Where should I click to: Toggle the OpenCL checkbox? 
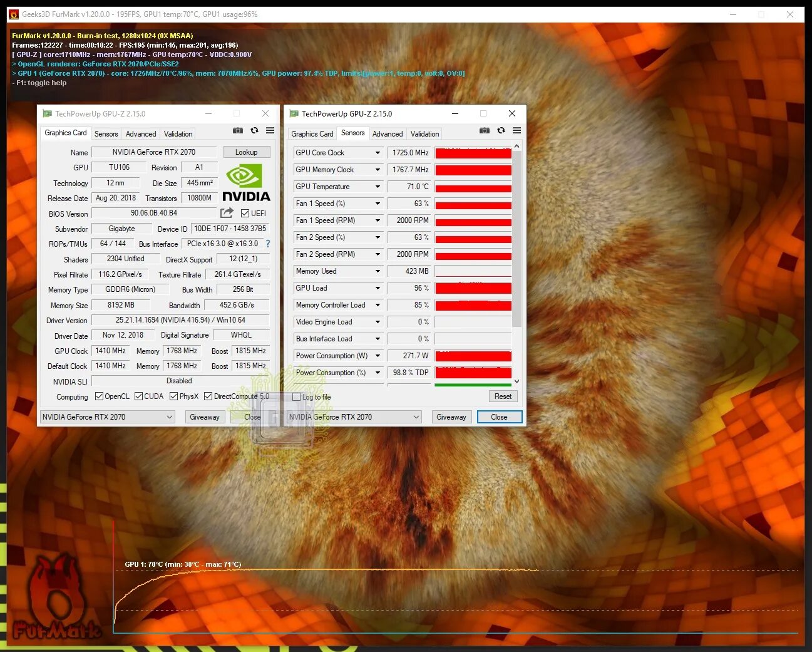pyautogui.click(x=99, y=396)
